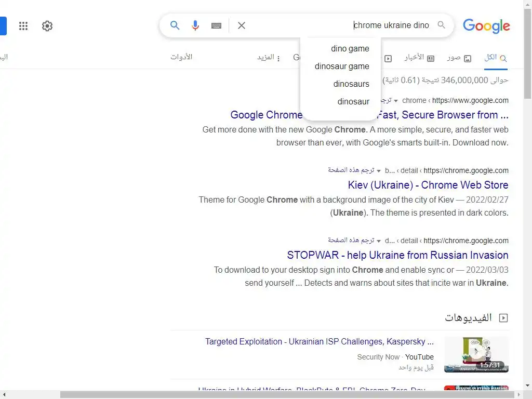Click the horizontal scrollbar thumb

(x=287, y=395)
